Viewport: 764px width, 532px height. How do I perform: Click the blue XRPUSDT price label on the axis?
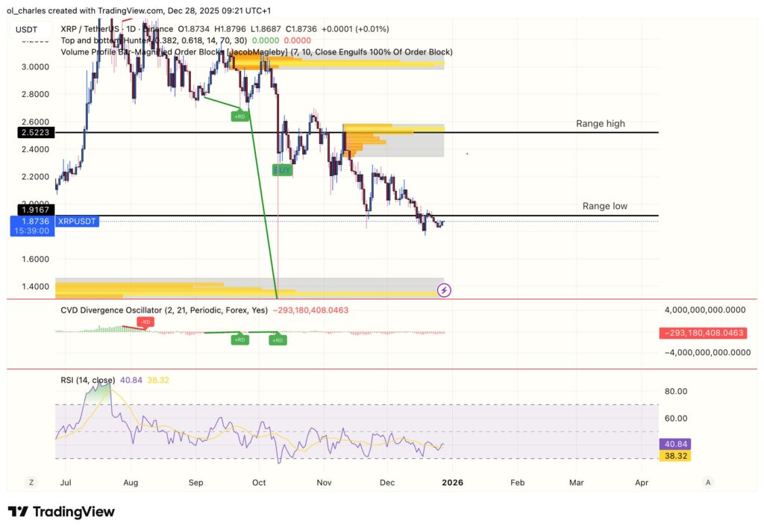tap(76, 221)
